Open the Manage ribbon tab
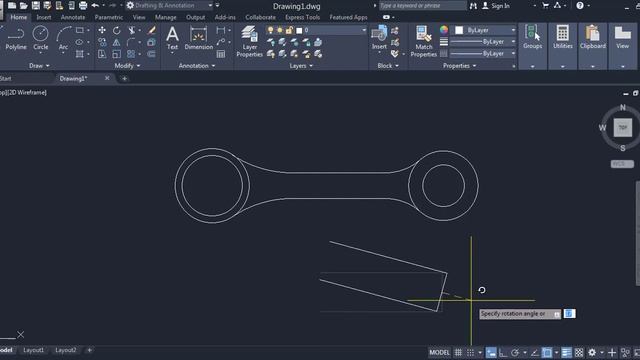640x360 pixels. (x=165, y=18)
